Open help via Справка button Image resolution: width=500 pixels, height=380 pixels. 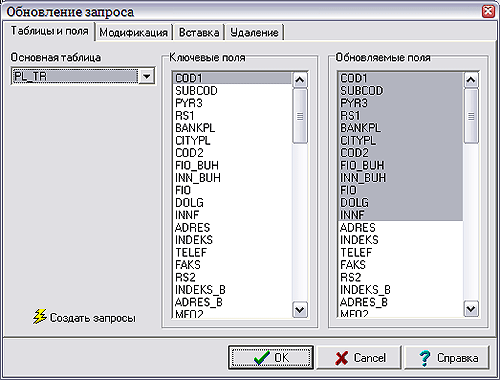(447, 357)
